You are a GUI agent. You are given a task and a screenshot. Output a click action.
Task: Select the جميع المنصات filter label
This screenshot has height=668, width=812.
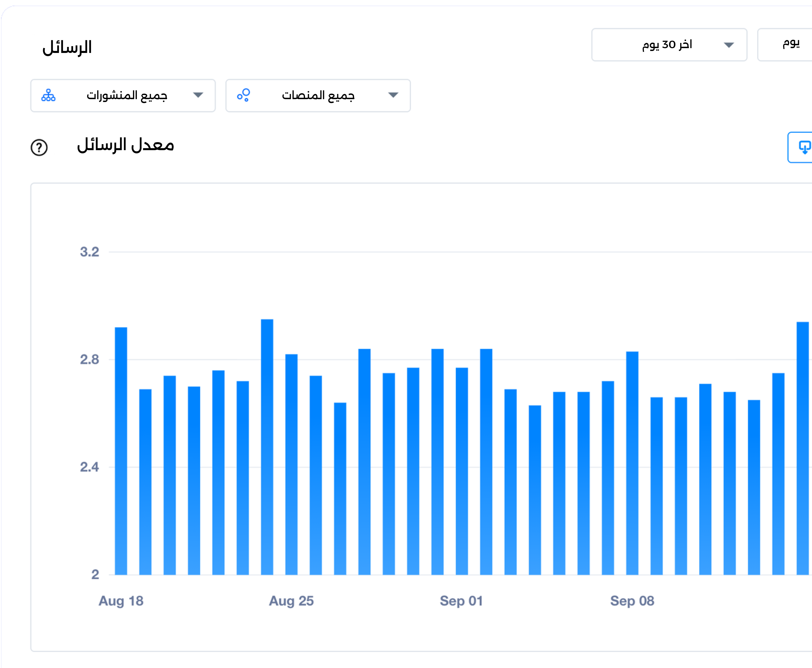318,96
